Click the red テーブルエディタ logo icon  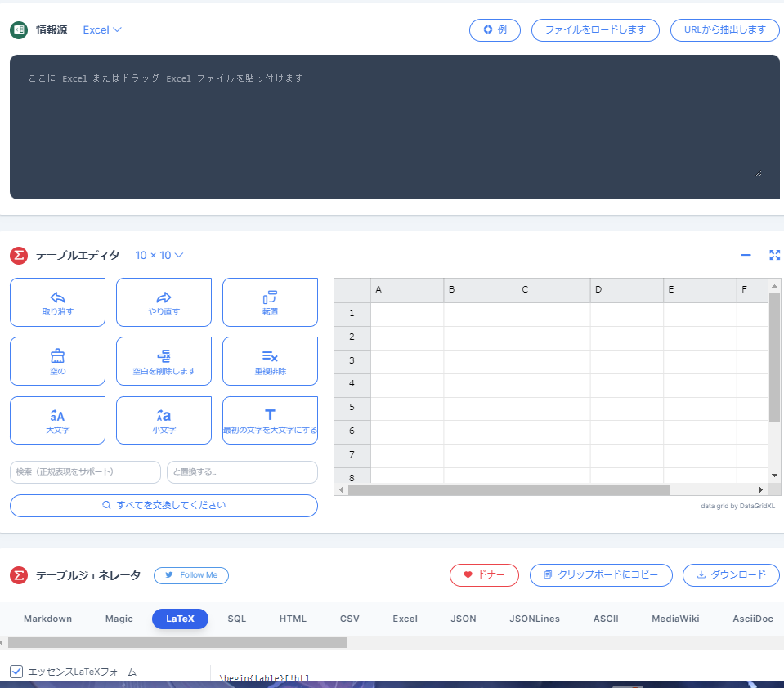(19, 255)
